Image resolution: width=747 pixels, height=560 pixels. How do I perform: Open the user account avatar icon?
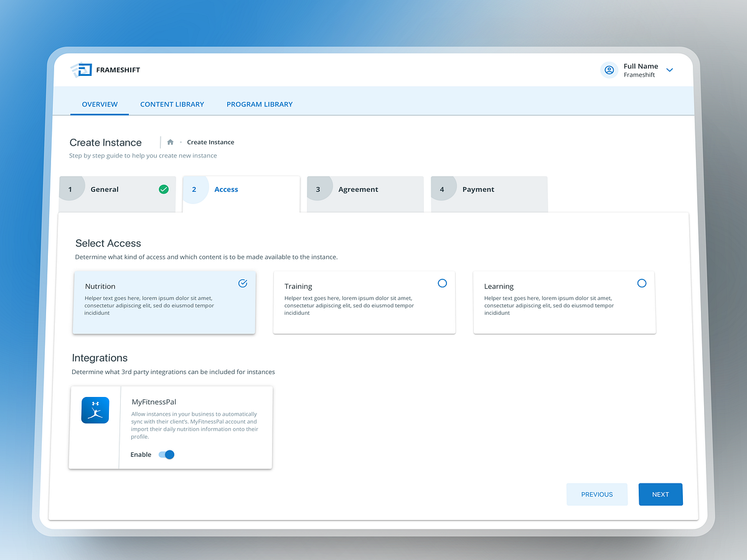pos(609,70)
